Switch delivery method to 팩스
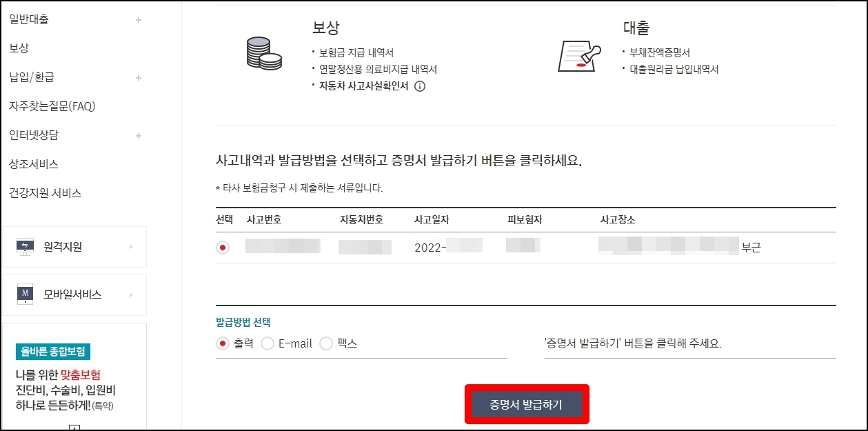The height and width of the screenshot is (431, 868). pyautogui.click(x=325, y=342)
